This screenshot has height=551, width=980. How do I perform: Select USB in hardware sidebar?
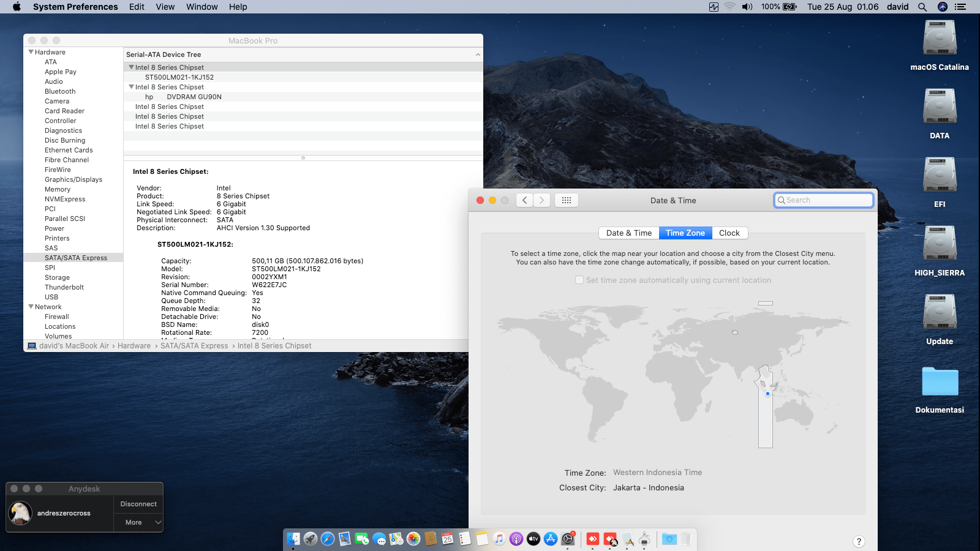click(x=51, y=297)
